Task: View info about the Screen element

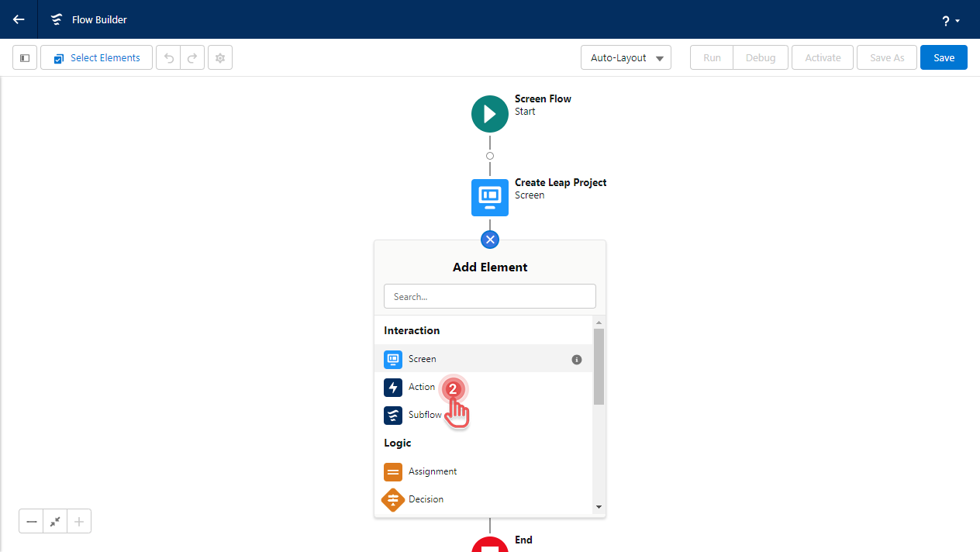Action: [576, 359]
